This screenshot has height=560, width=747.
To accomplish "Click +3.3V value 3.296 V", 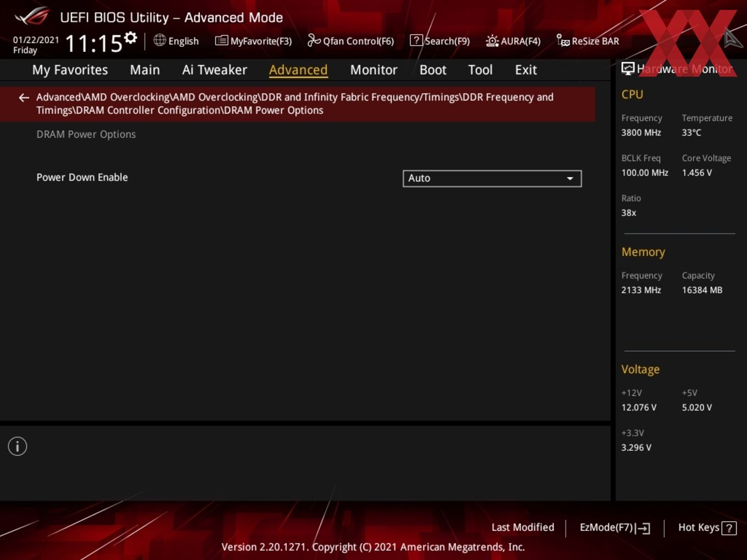I will tap(636, 447).
